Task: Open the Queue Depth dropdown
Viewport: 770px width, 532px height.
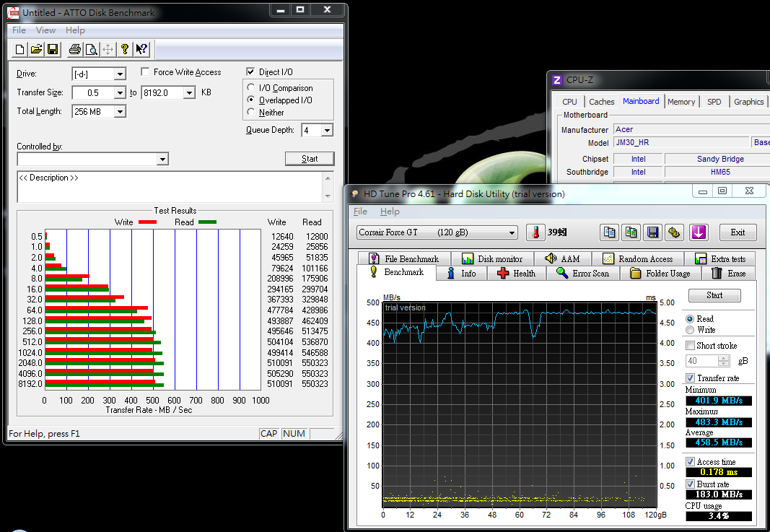Action: (327, 130)
